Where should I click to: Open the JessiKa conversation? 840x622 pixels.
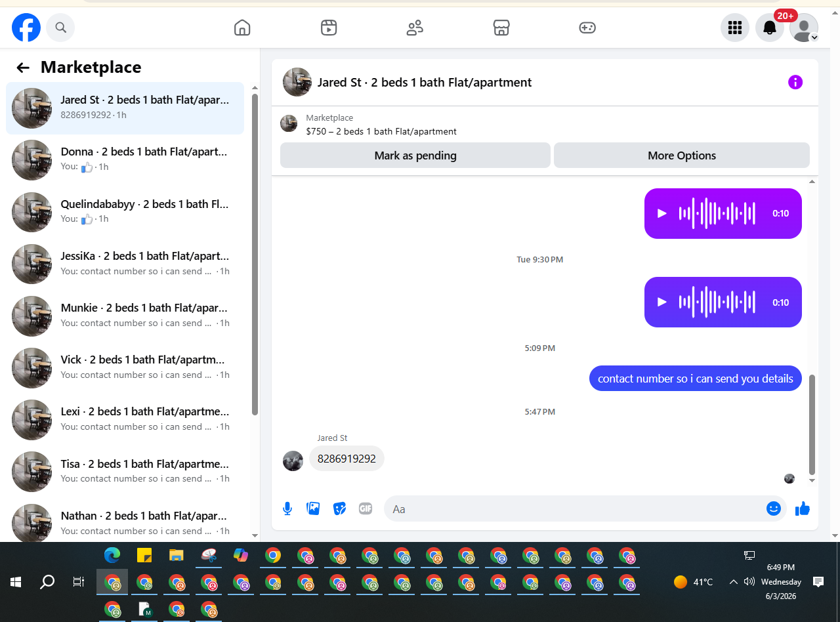(x=125, y=264)
